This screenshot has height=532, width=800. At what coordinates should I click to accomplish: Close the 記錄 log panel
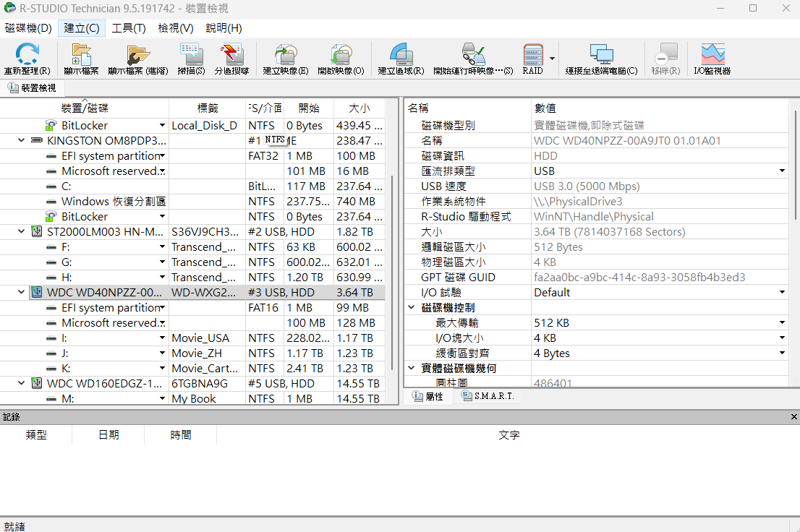792,417
